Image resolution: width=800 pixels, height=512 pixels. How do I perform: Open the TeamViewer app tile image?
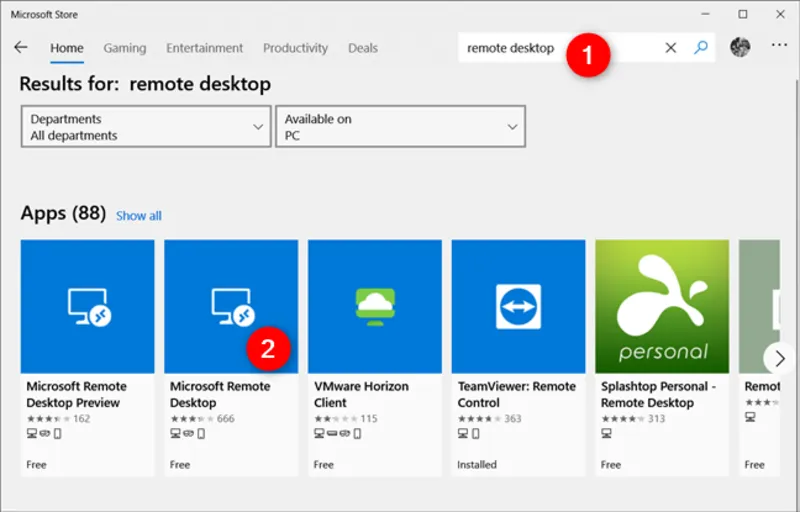(x=518, y=306)
